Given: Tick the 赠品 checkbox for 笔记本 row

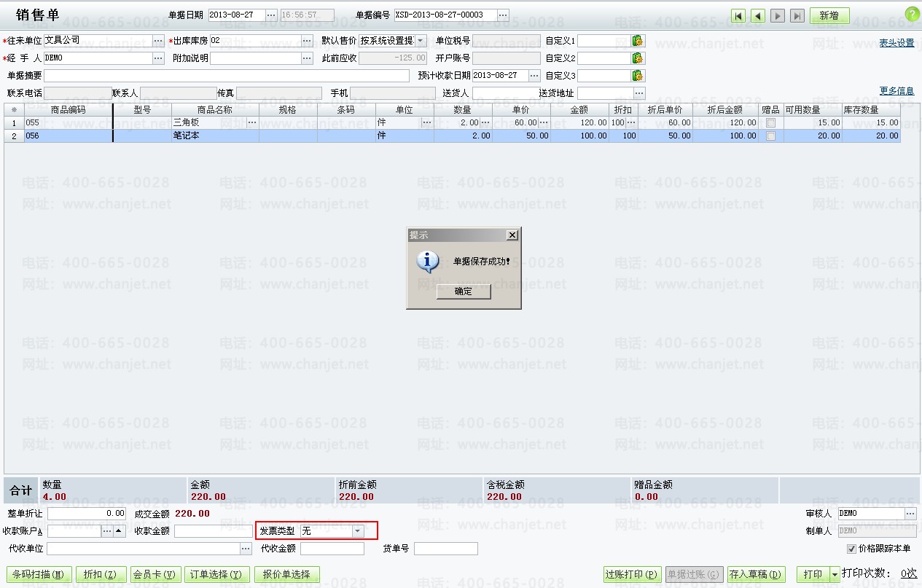Looking at the screenshot, I should 770,136.
